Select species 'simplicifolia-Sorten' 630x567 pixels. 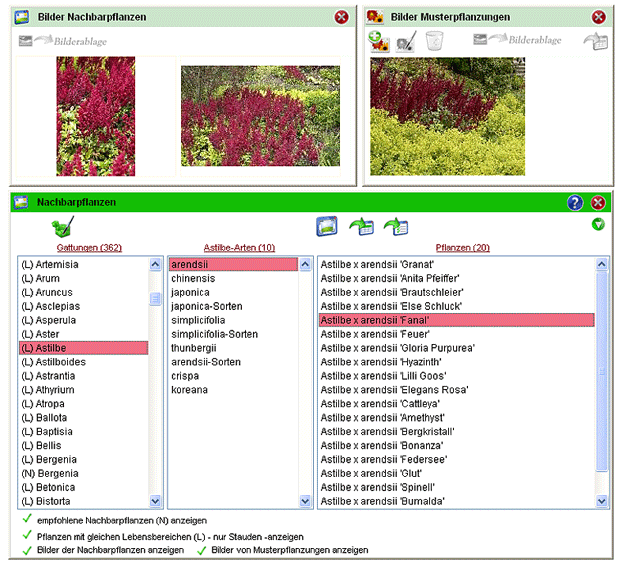click(x=233, y=334)
